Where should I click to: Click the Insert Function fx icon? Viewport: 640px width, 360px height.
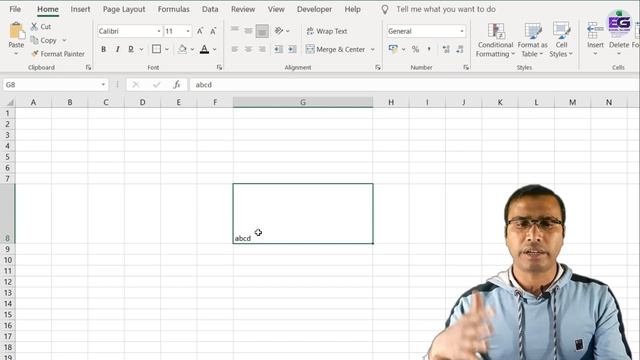pyautogui.click(x=177, y=84)
